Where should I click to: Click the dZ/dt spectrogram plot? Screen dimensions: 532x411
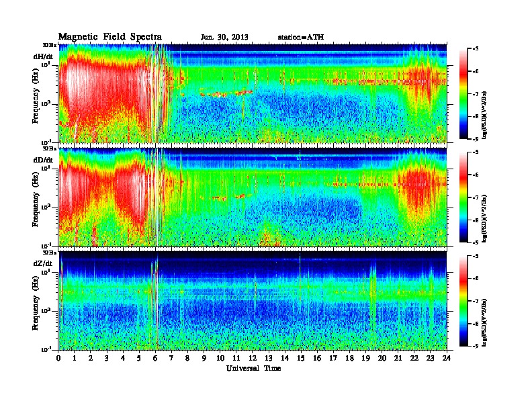coord(253,300)
